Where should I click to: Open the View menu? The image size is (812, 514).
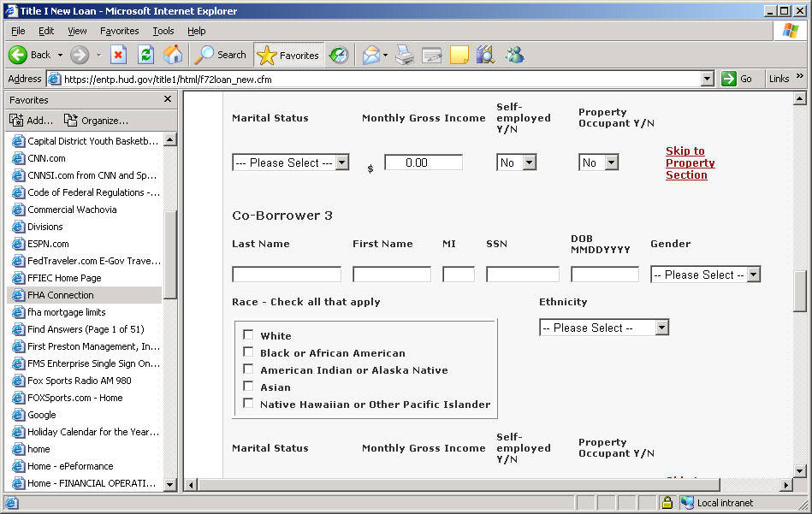click(x=77, y=31)
